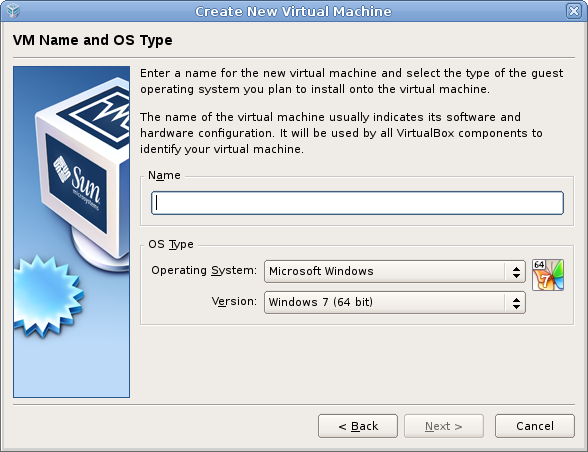
Task: Click the Next button
Action: pyautogui.click(x=444, y=426)
